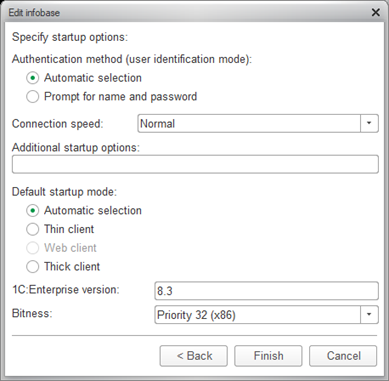Click the Edit infobase title text

click(x=34, y=13)
